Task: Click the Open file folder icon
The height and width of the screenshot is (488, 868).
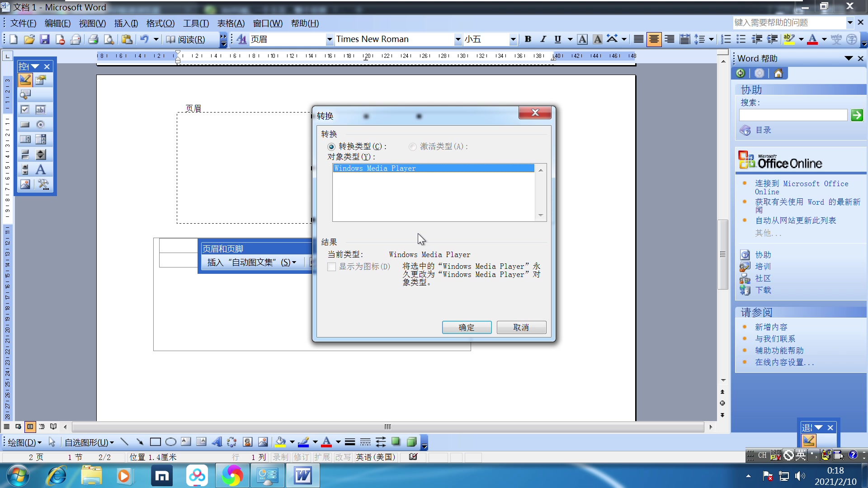Action: click(29, 39)
